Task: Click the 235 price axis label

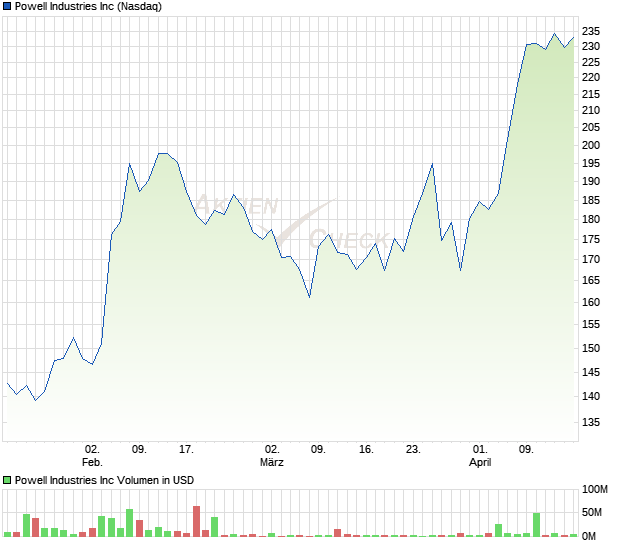Action: pyautogui.click(x=591, y=31)
